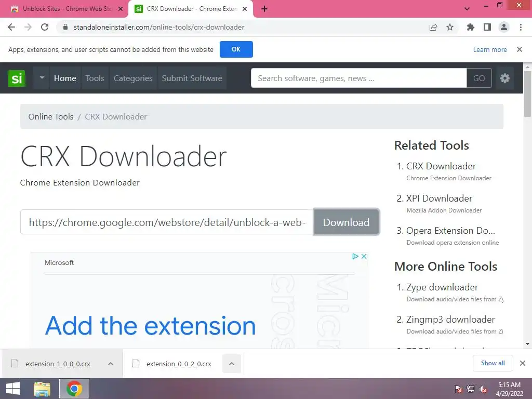Screen dimensions: 532x399
Task: Click the green si site logo
Action: coord(17,78)
